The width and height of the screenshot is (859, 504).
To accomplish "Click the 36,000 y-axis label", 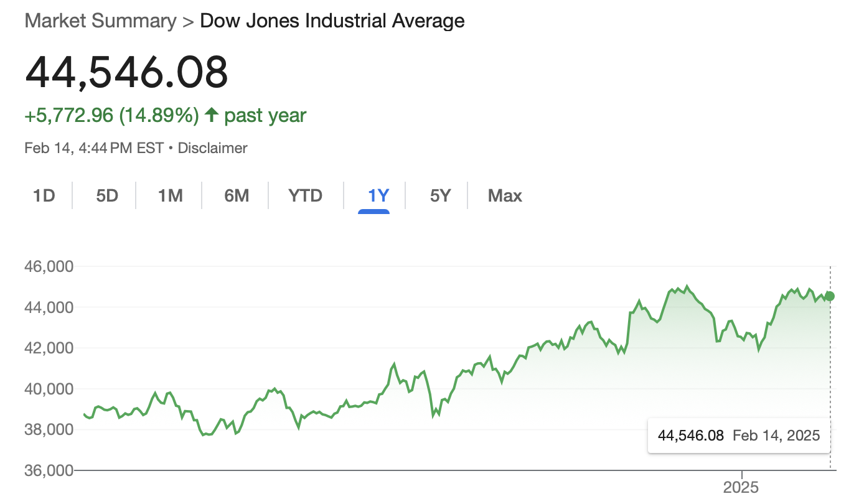I will (x=48, y=470).
